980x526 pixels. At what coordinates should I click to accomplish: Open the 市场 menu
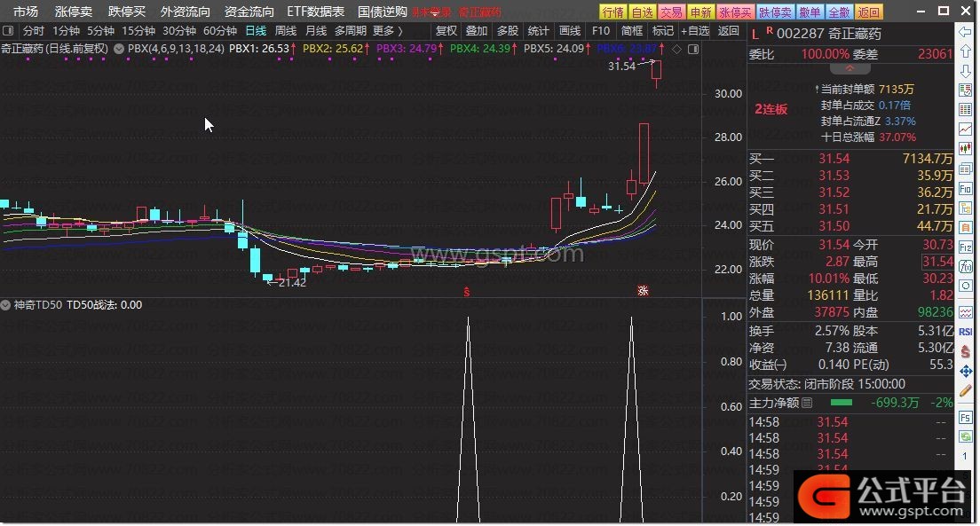(26, 12)
